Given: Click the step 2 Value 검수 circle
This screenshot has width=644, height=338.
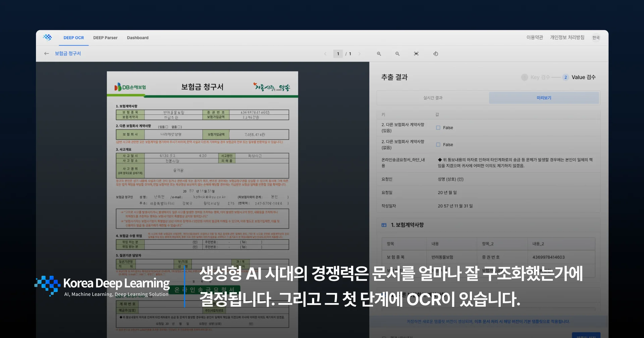Looking at the screenshot, I should tap(566, 77).
